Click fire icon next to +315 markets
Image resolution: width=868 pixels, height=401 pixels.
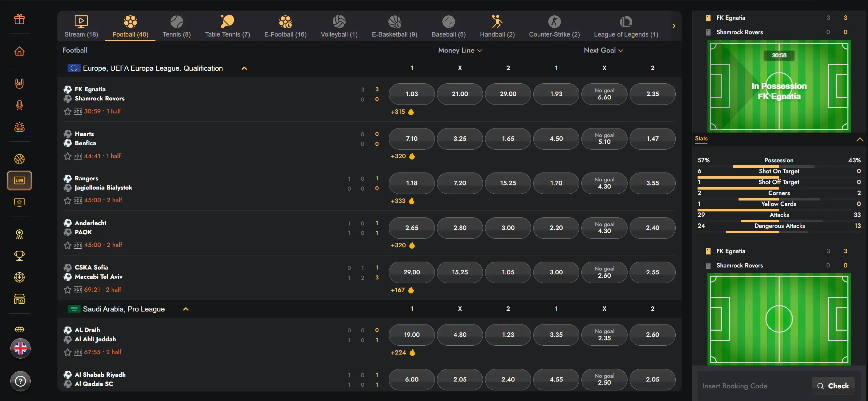tap(411, 112)
